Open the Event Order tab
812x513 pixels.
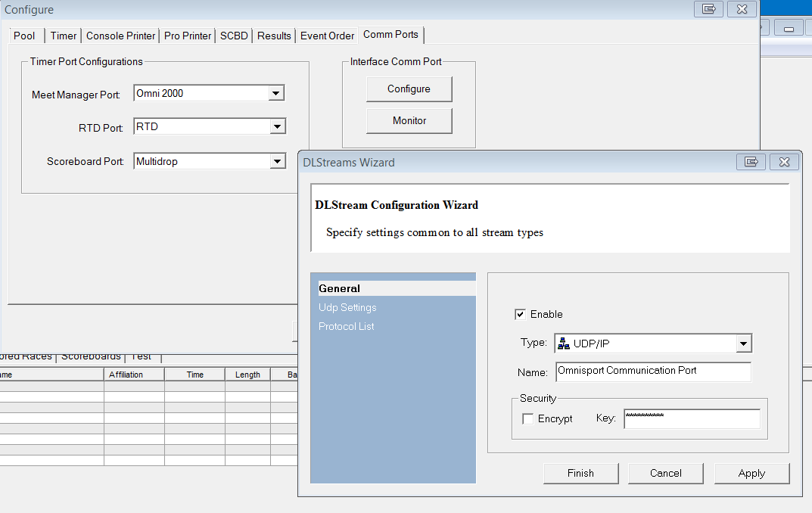[327, 36]
